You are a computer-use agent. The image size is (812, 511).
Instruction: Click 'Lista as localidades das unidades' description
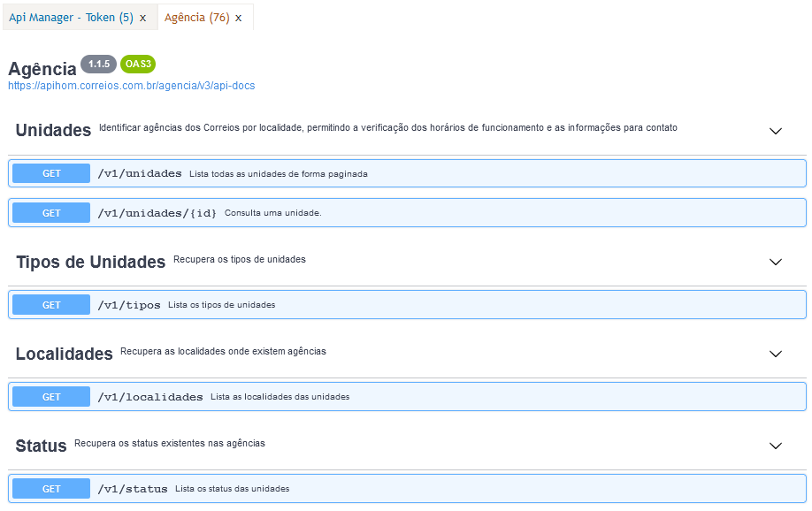click(x=280, y=397)
